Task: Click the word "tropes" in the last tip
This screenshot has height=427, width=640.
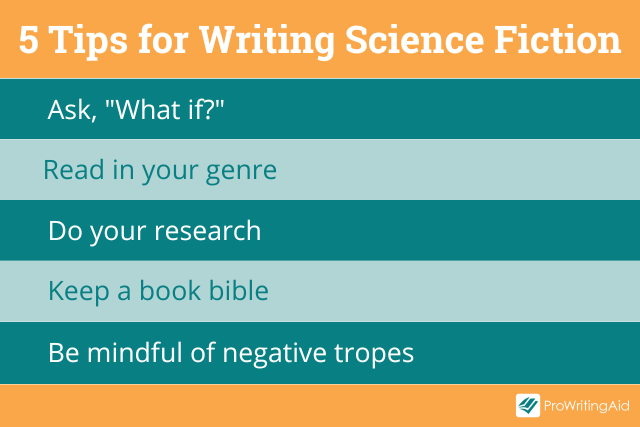Action: 374,354
